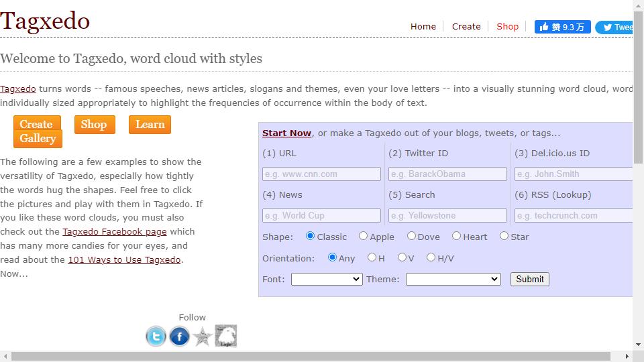Click the Tagxedo site logo title
Screen dimensions: 644x362
pyautogui.click(x=45, y=21)
